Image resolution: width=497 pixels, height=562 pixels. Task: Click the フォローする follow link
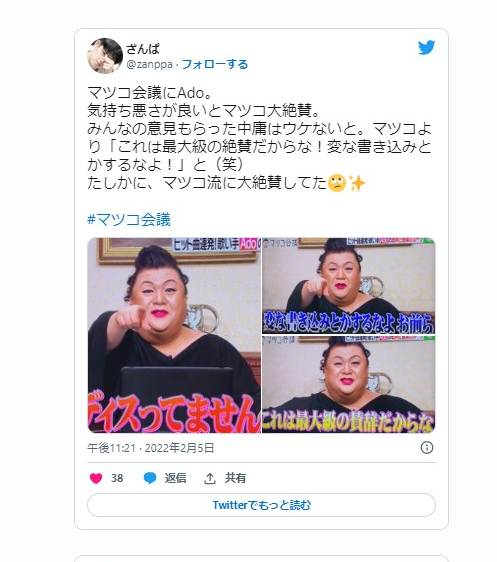[x=215, y=65]
